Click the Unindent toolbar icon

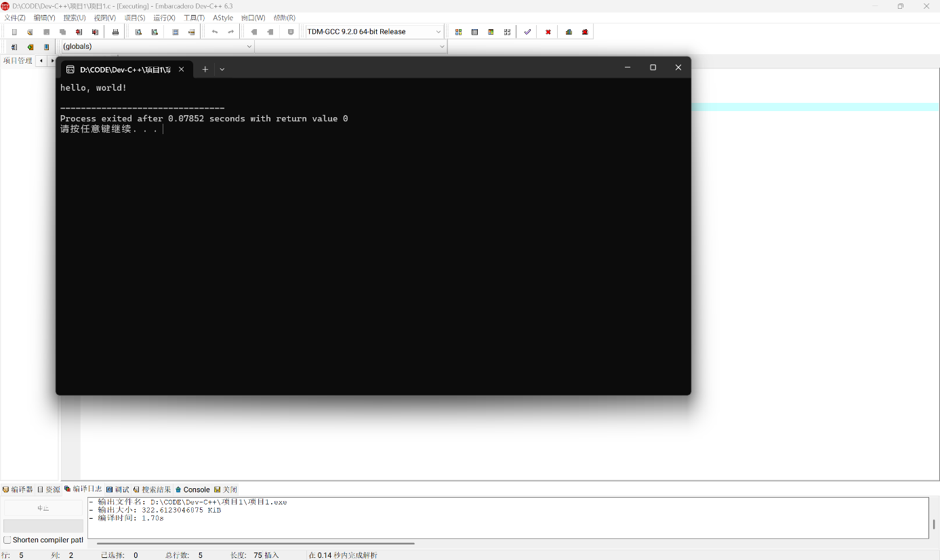pos(270,32)
